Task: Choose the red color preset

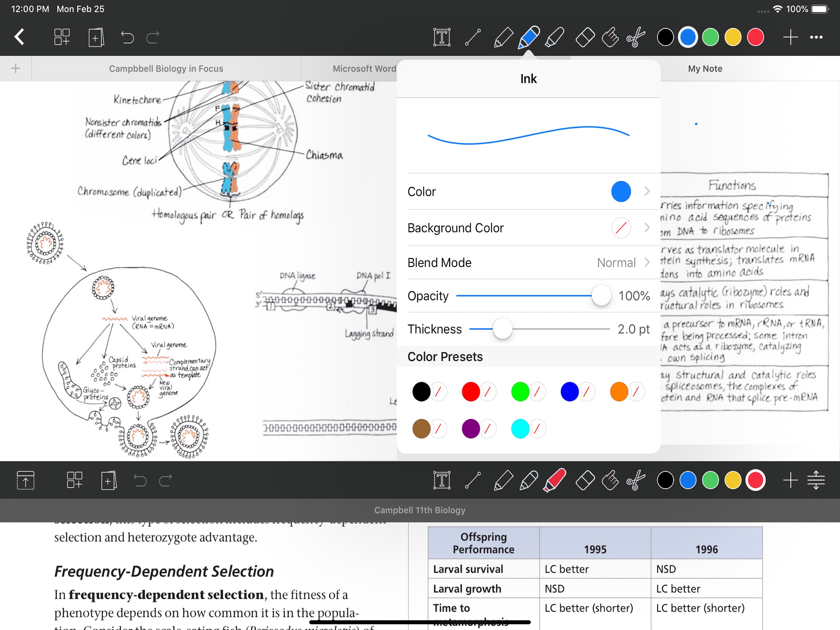Action: [470, 392]
